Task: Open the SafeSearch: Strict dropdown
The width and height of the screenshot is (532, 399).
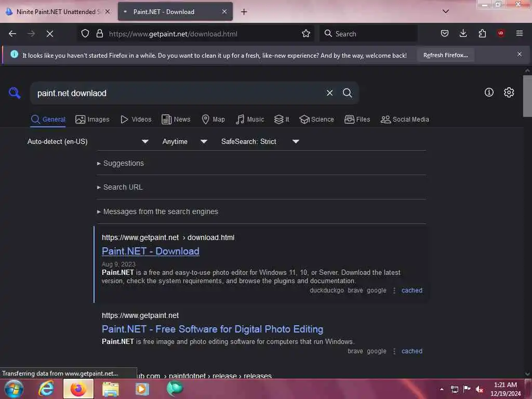Action: [x=260, y=141]
